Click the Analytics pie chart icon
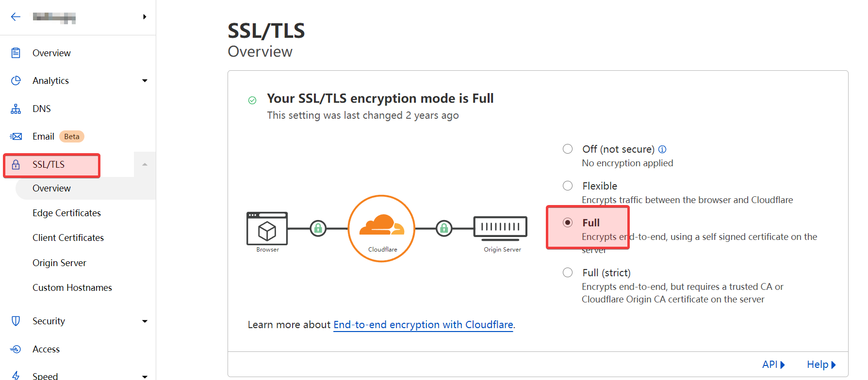868x380 pixels. pyautogui.click(x=16, y=80)
